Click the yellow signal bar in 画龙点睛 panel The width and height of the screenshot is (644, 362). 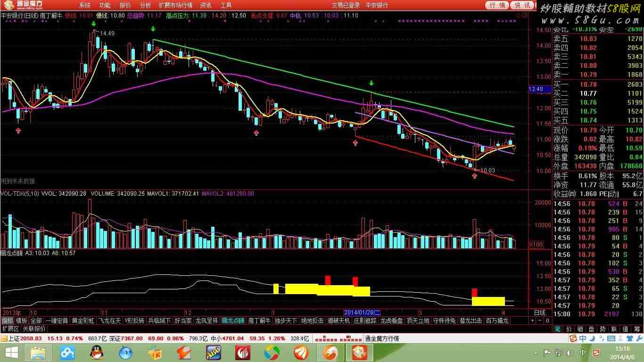click(302, 288)
